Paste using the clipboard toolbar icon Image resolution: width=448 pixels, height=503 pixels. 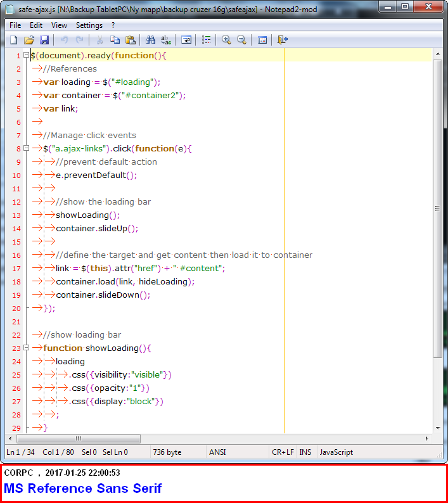click(x=130, y=40)
